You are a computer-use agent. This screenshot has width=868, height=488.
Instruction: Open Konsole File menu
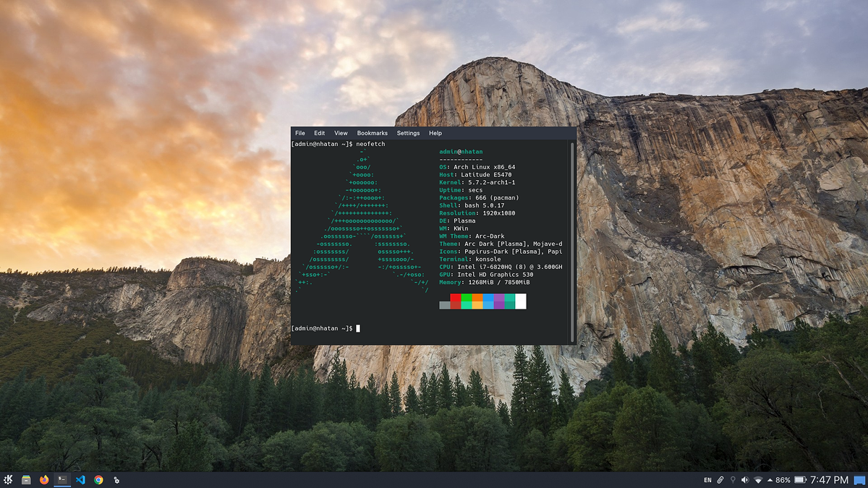pyautogui.click(x=300, y=133)
